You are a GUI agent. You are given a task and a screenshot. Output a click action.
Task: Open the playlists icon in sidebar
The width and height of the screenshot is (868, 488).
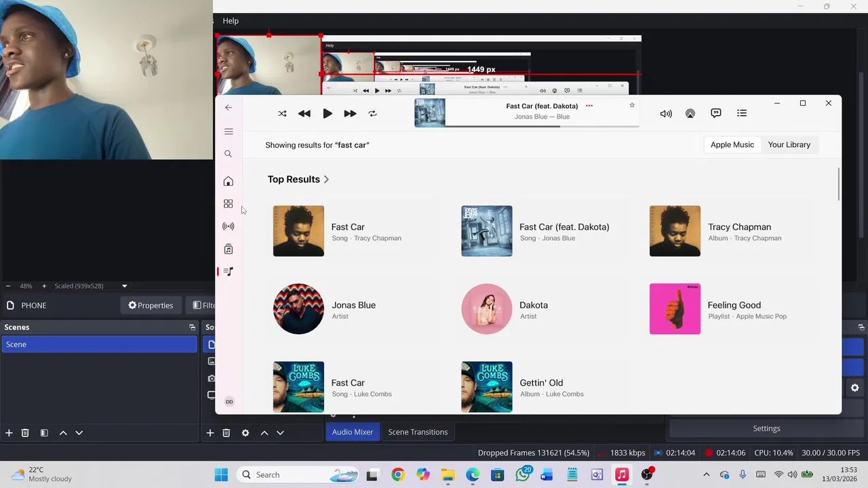[229, 271]
